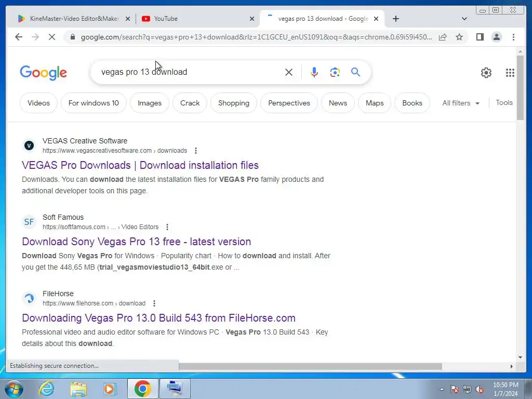
Task: Click the vertical scrollbar thumb
Action: [x=520, y=87]
